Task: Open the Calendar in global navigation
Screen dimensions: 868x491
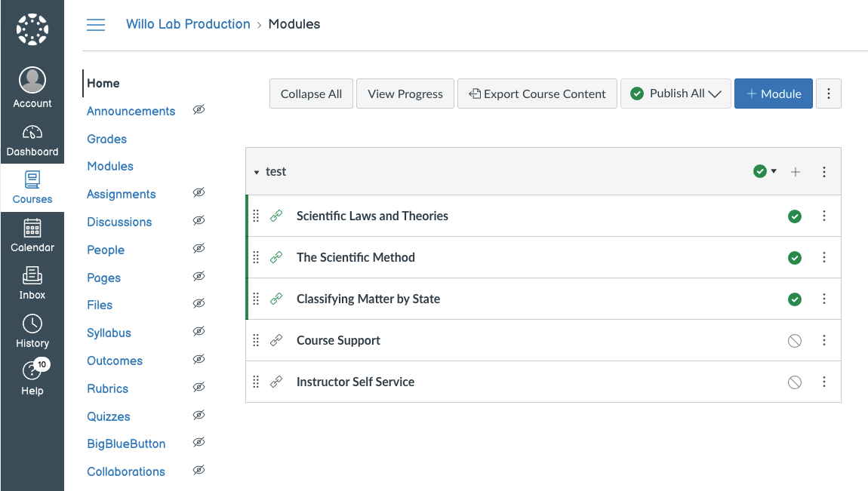Action: click(x=32, y=235)
